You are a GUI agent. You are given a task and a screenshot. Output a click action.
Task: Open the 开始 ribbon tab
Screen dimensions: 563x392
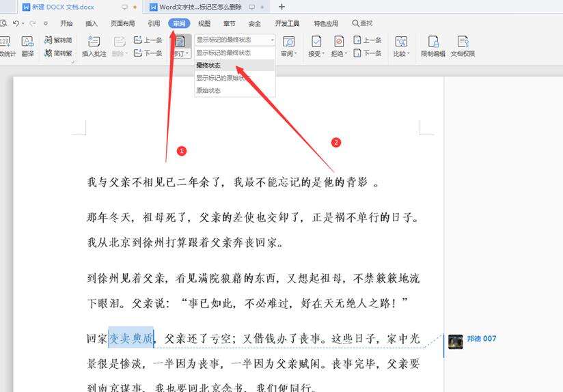click(x=66, y=23)
